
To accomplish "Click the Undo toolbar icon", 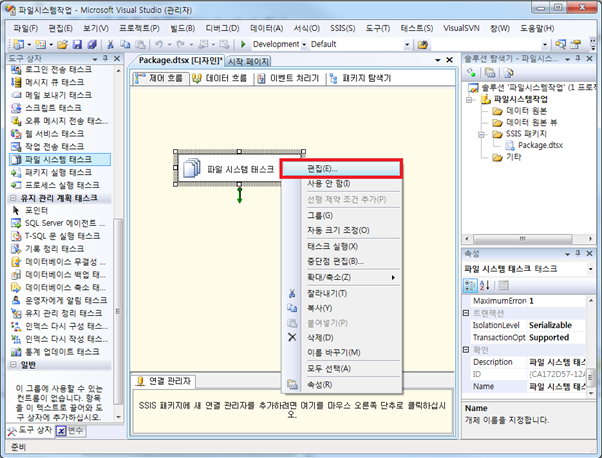I will [158, 45].
